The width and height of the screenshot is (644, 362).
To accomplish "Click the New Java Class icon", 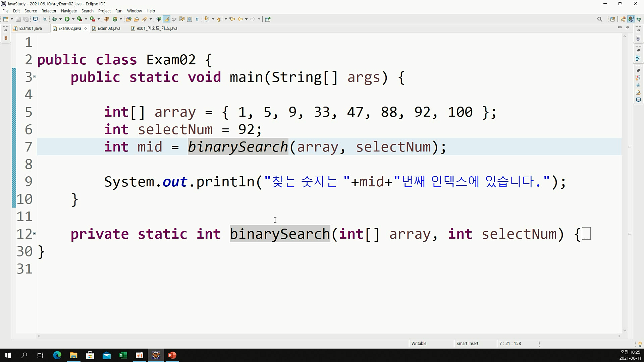I will 115,19.
